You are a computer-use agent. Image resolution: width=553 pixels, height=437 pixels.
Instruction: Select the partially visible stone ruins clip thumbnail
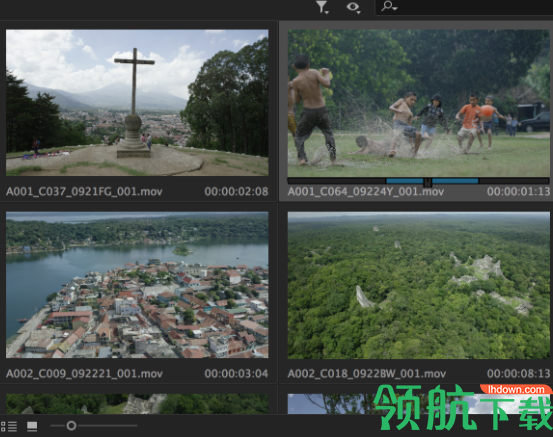(x=137, y=404)
